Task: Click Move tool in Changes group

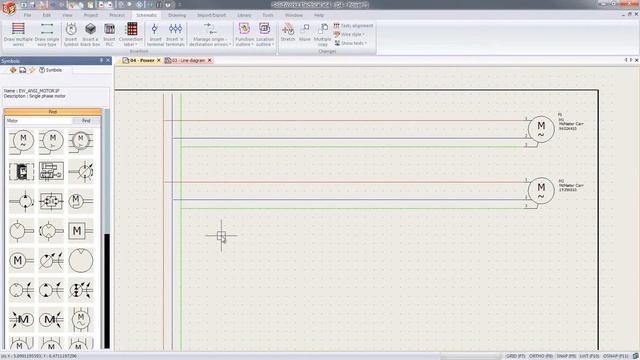Action: (305, 33)
